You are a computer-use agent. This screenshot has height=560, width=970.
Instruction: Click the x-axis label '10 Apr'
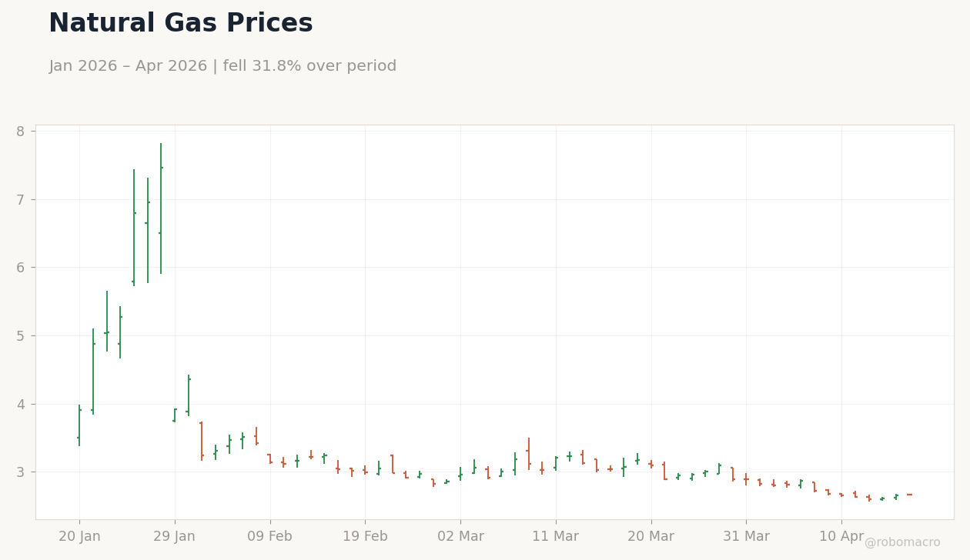click(x=841, y=537)
